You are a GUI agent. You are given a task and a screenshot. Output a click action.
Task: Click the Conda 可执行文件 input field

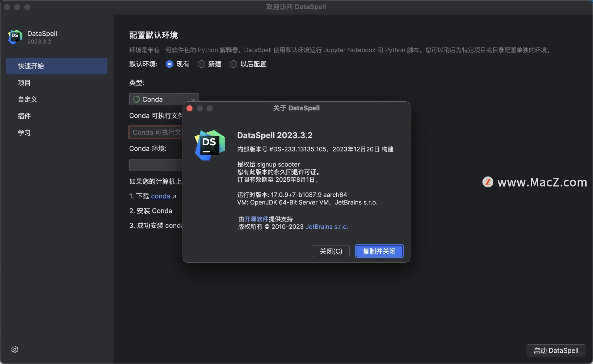pos(156,132)
